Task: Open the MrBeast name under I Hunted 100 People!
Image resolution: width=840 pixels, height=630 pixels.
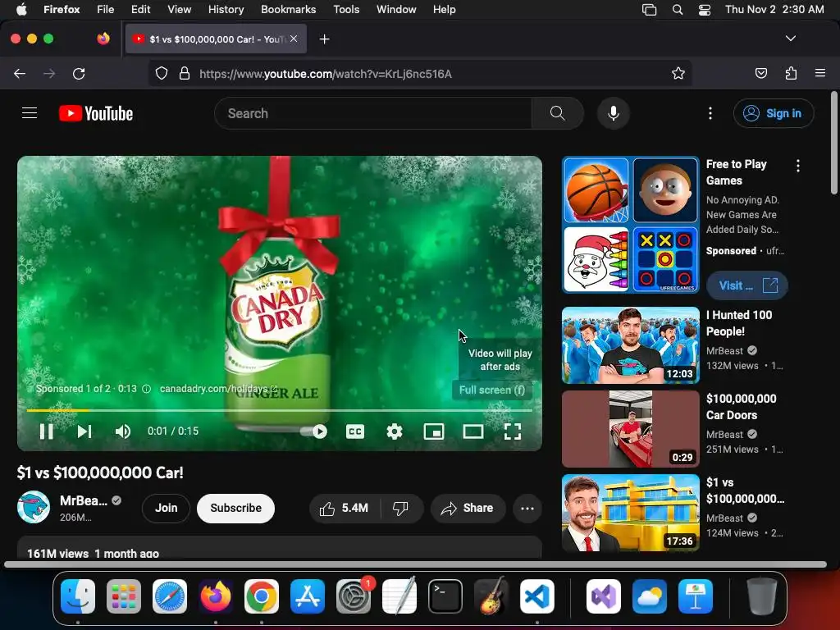Action: [x=724, y=351]
